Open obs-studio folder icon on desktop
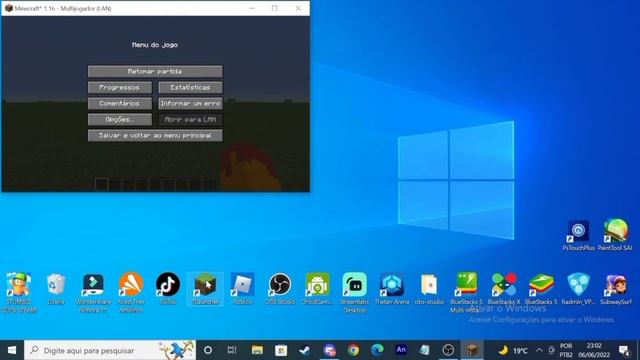640x360 pixels. 429,289
